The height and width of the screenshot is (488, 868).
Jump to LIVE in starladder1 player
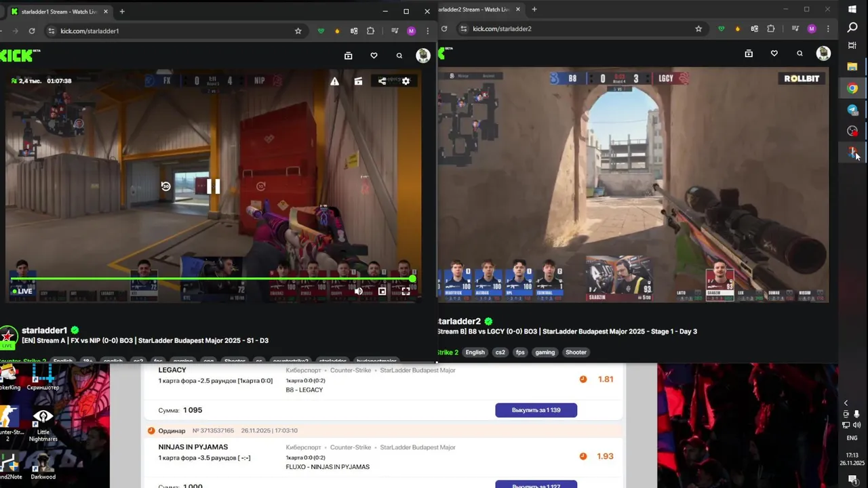pos(22,291)
